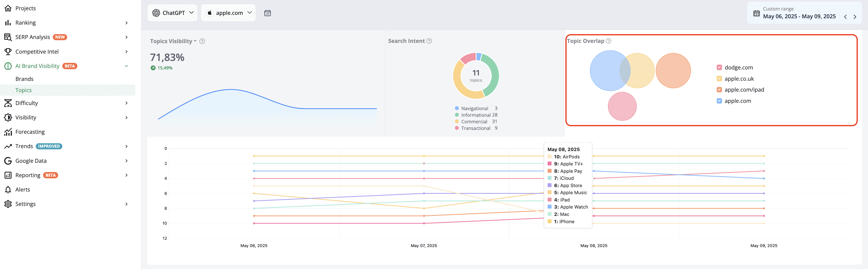Screen dimensions: 868x269
Task: Click the pink dodge.com overlap circle
Action: pyautogui.click(x=622, y=106)
